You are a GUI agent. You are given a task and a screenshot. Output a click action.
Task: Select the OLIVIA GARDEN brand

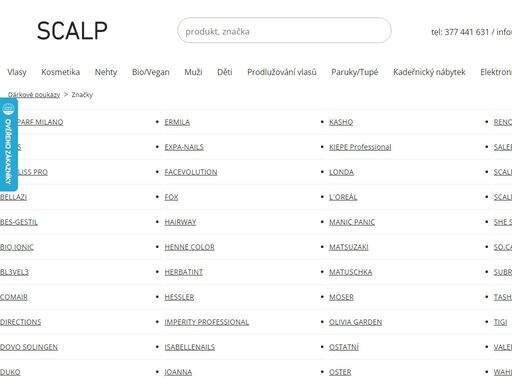coord(356,322)
